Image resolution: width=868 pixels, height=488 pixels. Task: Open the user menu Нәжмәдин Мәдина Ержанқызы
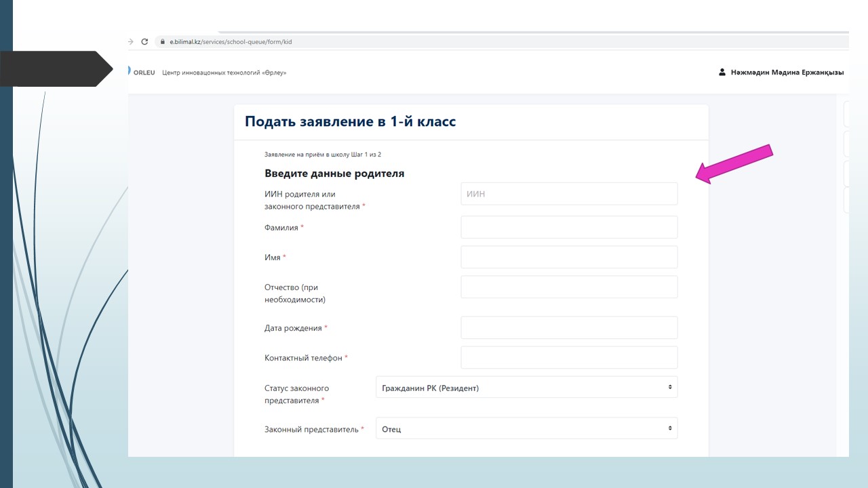[x=787, y=73]
